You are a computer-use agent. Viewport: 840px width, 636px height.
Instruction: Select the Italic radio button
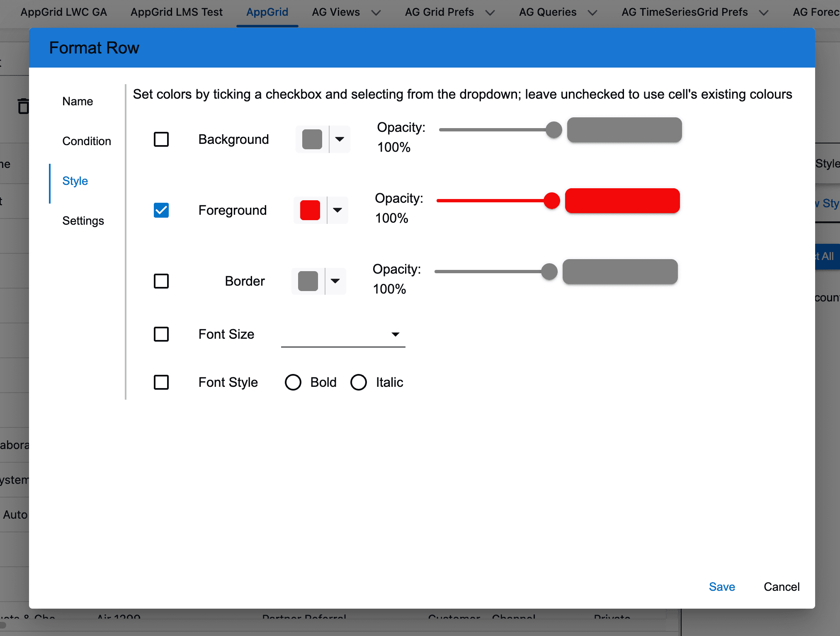(359, 382)
